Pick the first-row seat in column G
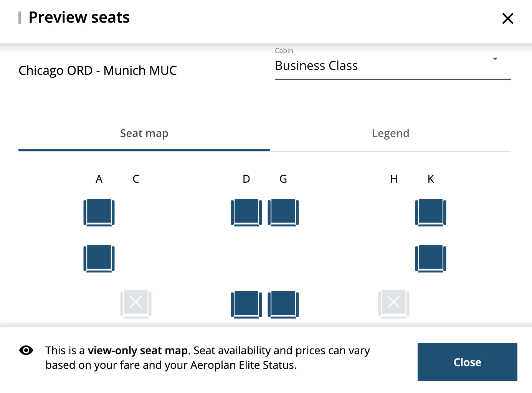532x393 pixels. [283, 212]
